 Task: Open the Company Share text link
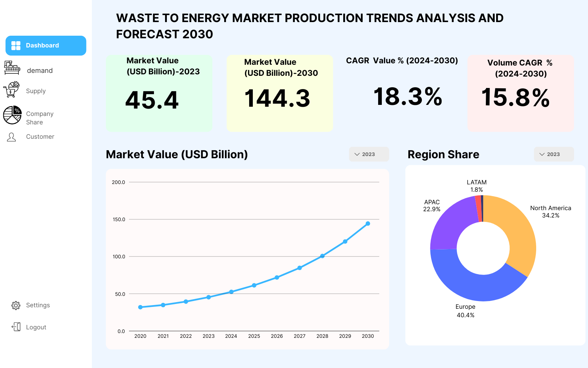coord(40,118)
